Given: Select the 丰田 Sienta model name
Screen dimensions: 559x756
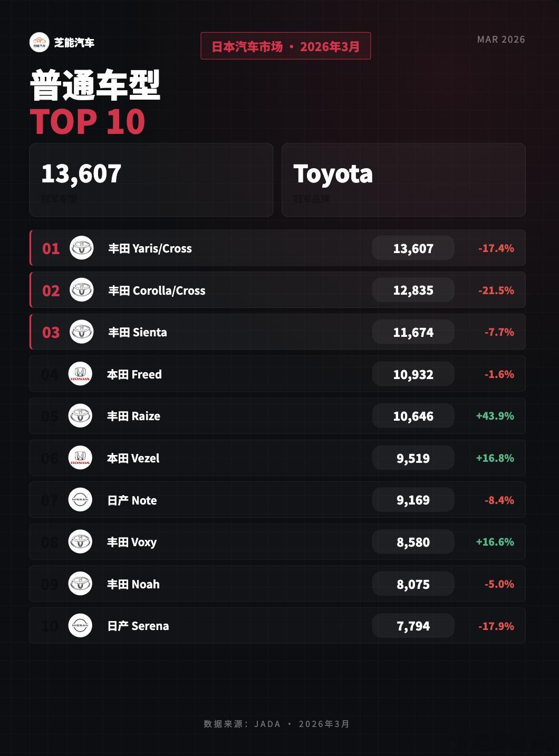Looking at the screenshot, I should pos(138,332).
